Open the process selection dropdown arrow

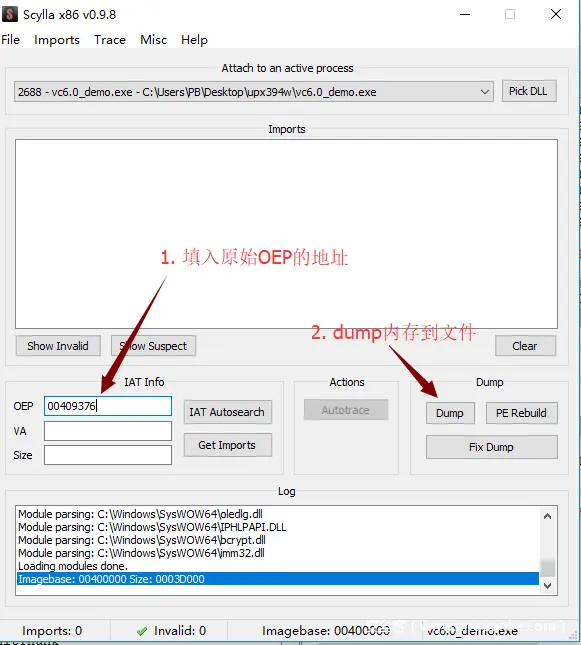485,92
